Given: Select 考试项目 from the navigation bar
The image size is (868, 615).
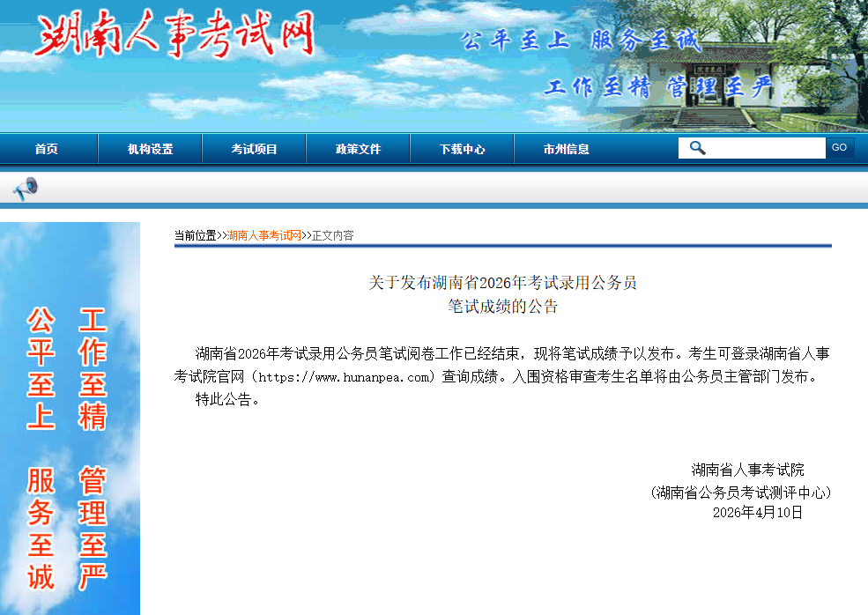Looking at the screenshot, I should 254,149.
